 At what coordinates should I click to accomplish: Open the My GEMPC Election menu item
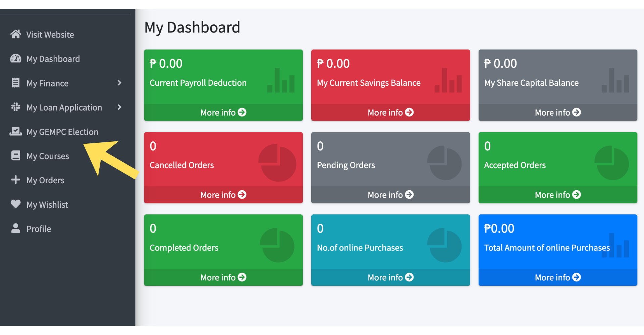[62, 132]
